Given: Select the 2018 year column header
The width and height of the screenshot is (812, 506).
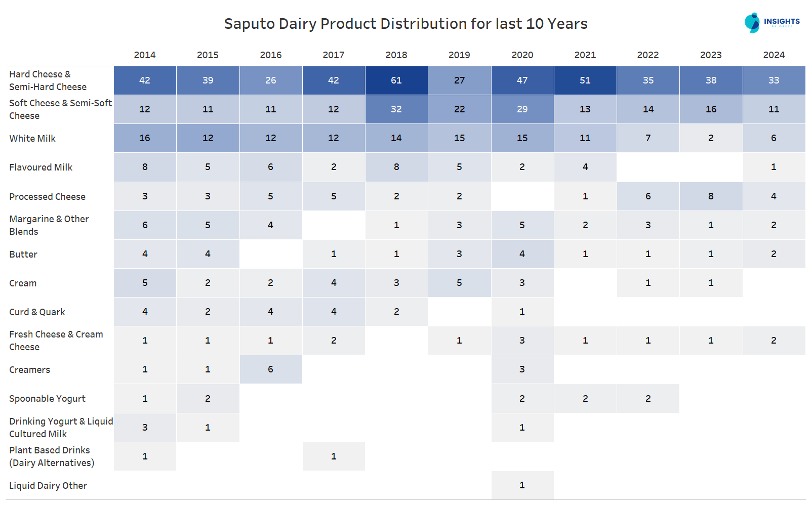Looking at the screenshot, I should tap(396, 55).
